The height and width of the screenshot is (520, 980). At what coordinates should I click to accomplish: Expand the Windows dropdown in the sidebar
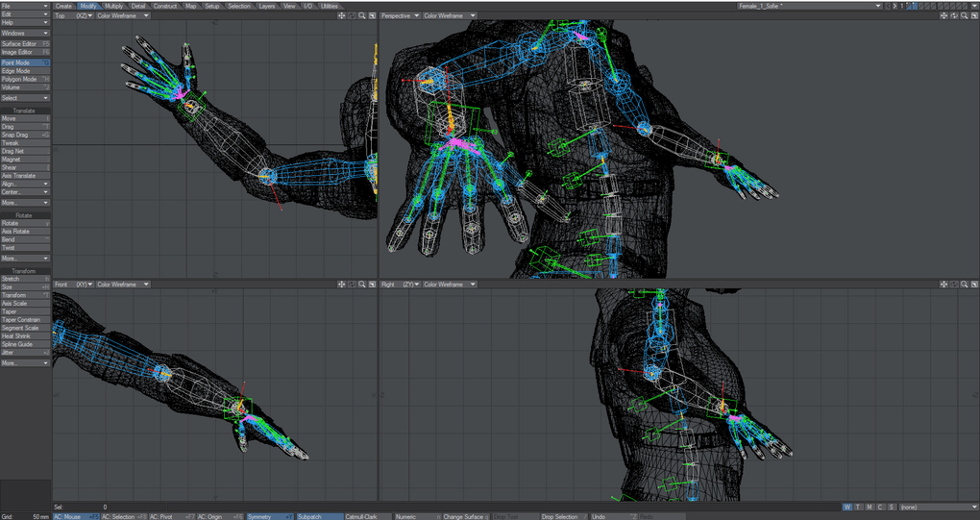point(25,33)
